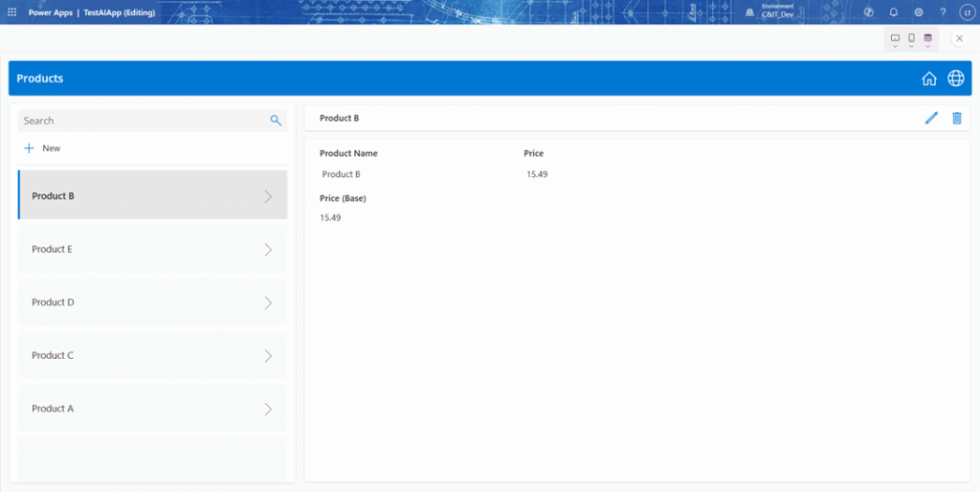980x492 pixels.
Task: Open the app launcher waffle menu
Action: 12,12
